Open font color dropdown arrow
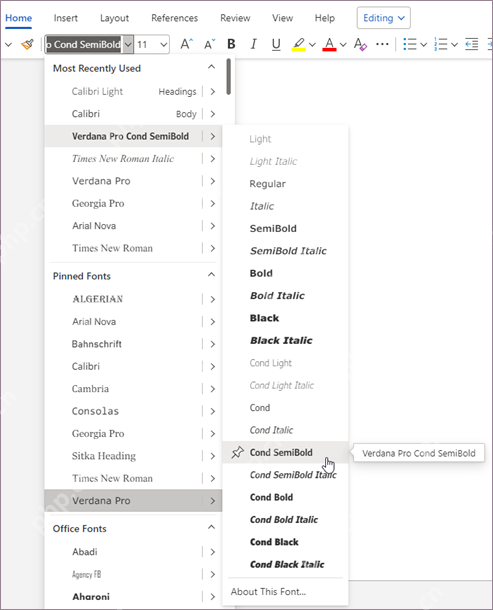 (343, 45)
